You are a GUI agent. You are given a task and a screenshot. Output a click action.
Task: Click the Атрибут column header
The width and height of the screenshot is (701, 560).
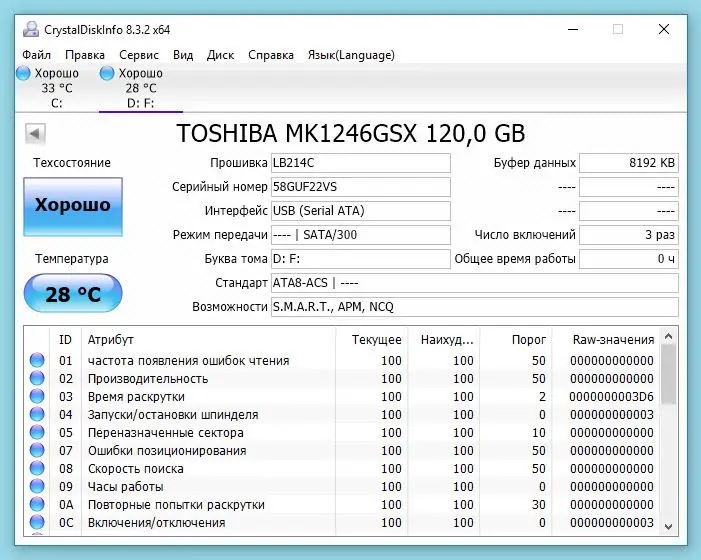(208, 340)
